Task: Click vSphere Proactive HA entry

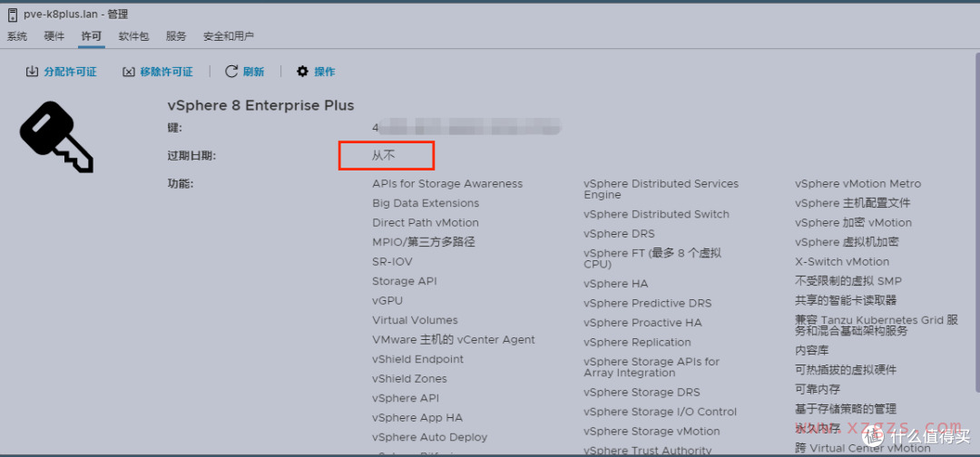Action: click(643, 322)
